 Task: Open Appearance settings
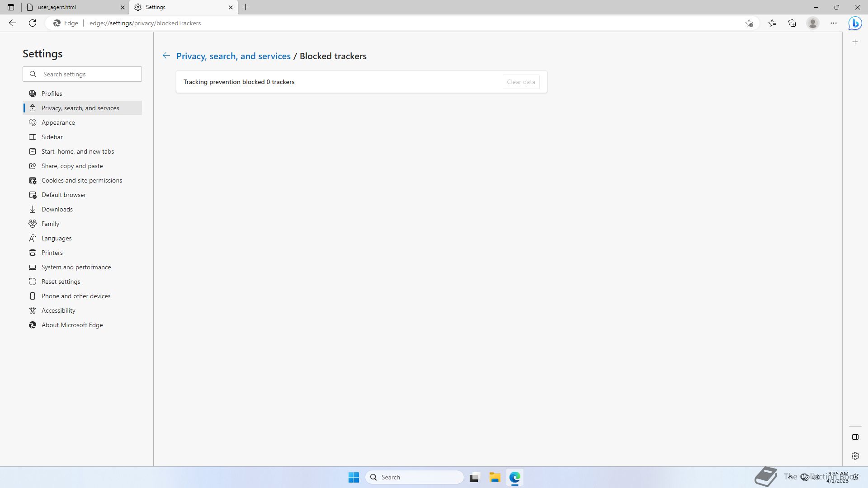pos(82,122)
